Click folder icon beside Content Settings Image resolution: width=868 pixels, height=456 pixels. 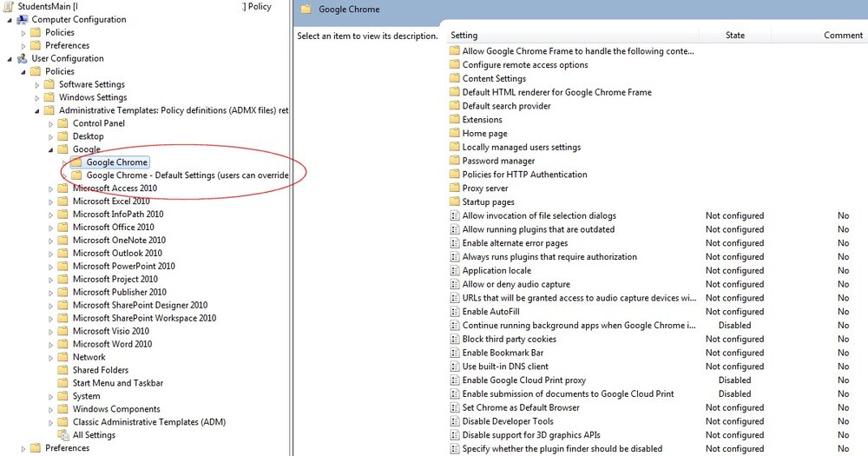[455, 78]
